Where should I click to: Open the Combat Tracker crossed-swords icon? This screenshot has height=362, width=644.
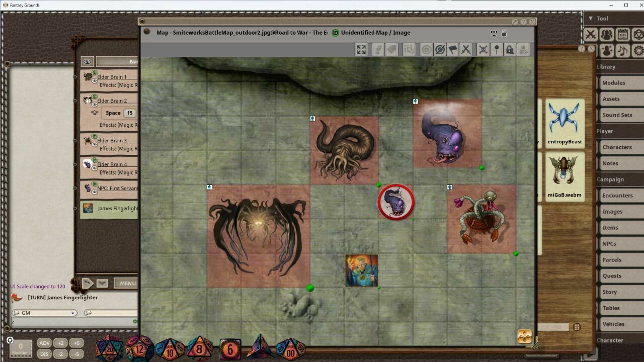591,34
